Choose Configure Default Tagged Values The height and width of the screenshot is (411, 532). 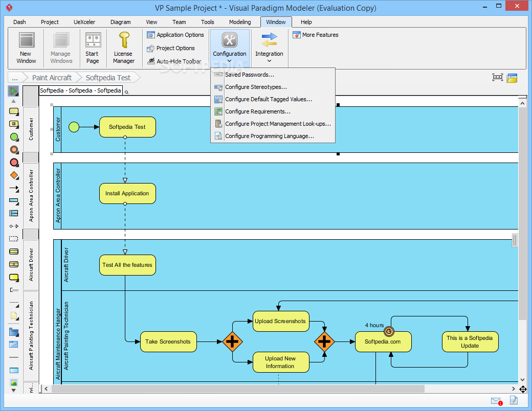tap(273, 99)
